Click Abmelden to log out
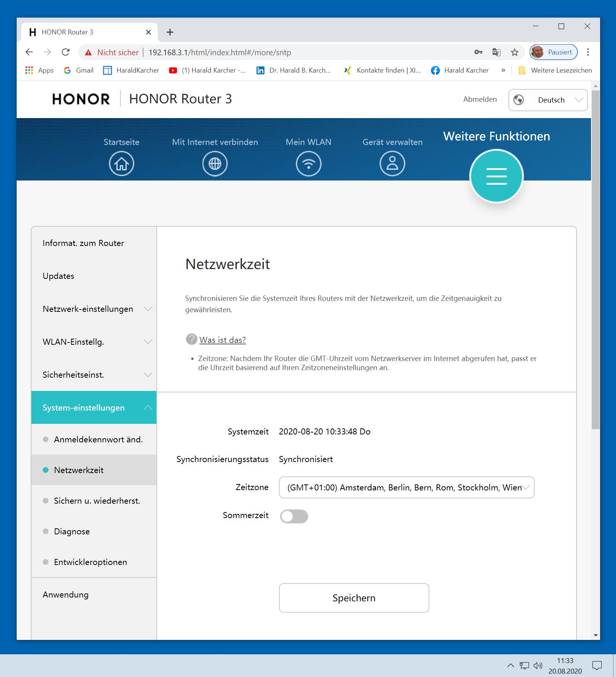The image size is (616, 677). coord(480,99)
